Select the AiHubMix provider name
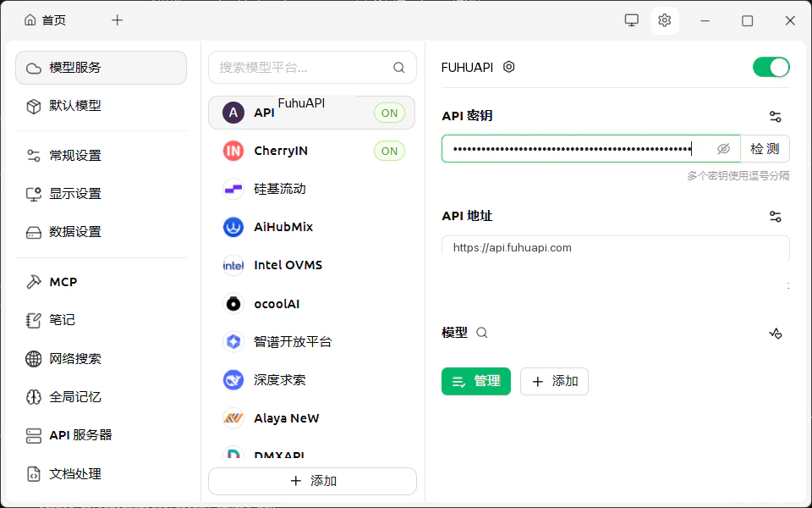The height and width of the screenshot is (508, 812). (x=283, y=227)
